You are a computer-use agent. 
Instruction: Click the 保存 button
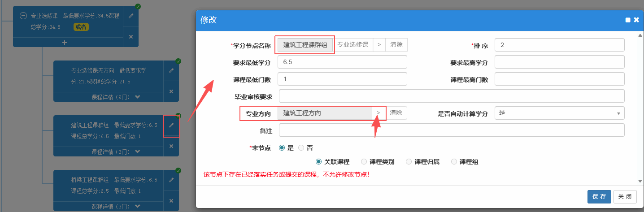(x=599, y=197)
